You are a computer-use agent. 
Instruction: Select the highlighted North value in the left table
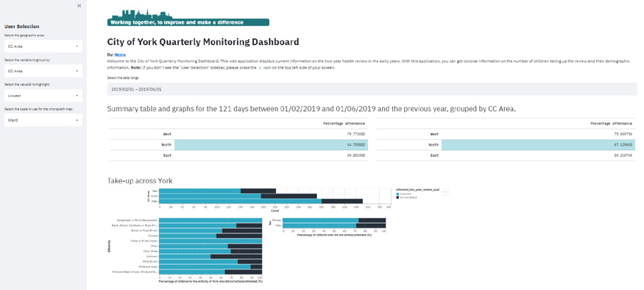271,144
